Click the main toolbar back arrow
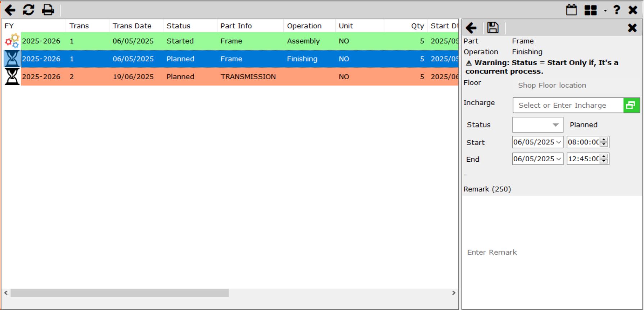 pyautogui.click(x=10, y=10)
